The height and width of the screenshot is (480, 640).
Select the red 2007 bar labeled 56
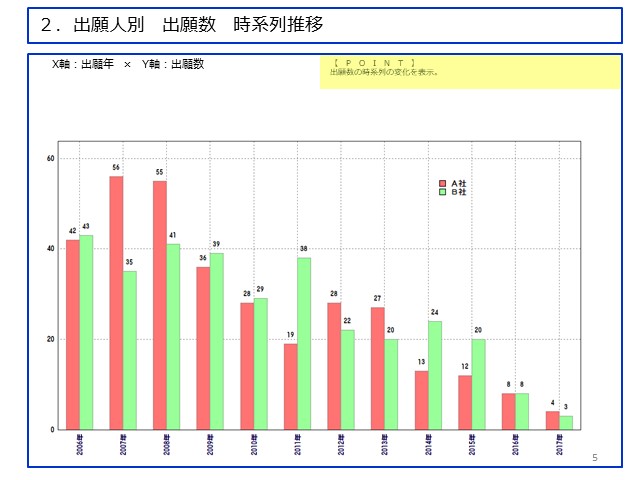click(x=116, y=302)
